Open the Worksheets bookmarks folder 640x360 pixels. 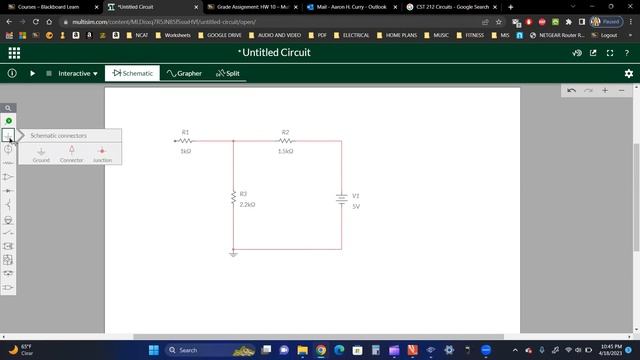[x=173, y=36]
